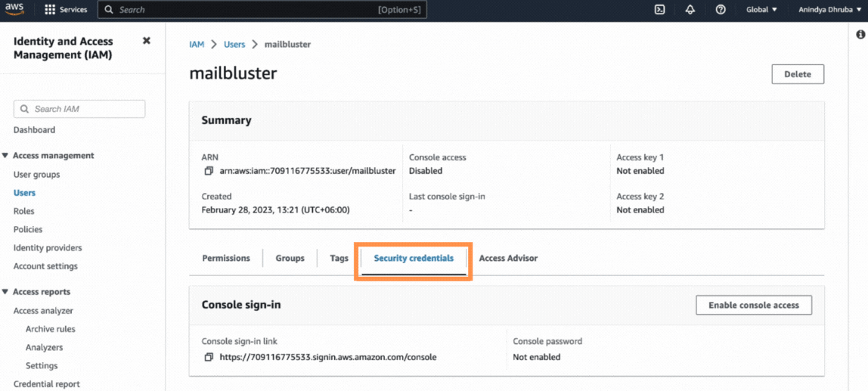The image size is (868, 391).
Task: Launch the CloudShell terminal icon
Action: [x=659, y=9]
